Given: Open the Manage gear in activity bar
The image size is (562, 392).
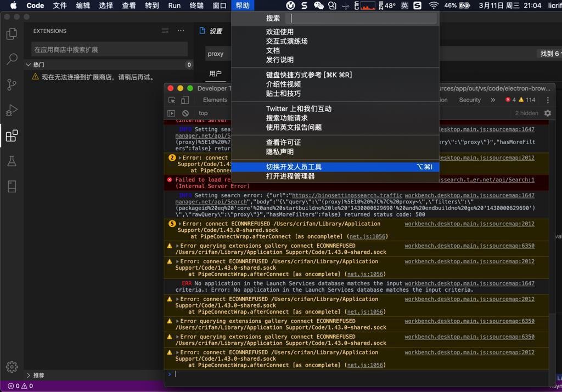Looking at the screenshot, I should 12,367.
